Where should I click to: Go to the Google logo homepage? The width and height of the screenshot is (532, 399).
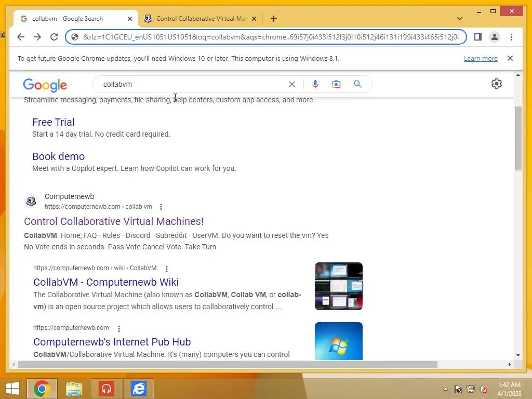click(x=45, y=85)
